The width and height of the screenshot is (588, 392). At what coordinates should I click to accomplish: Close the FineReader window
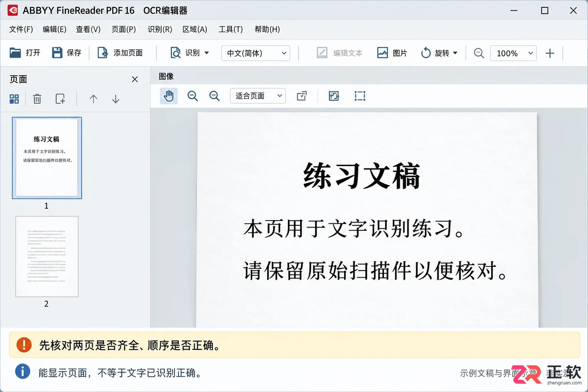(573, 10)
